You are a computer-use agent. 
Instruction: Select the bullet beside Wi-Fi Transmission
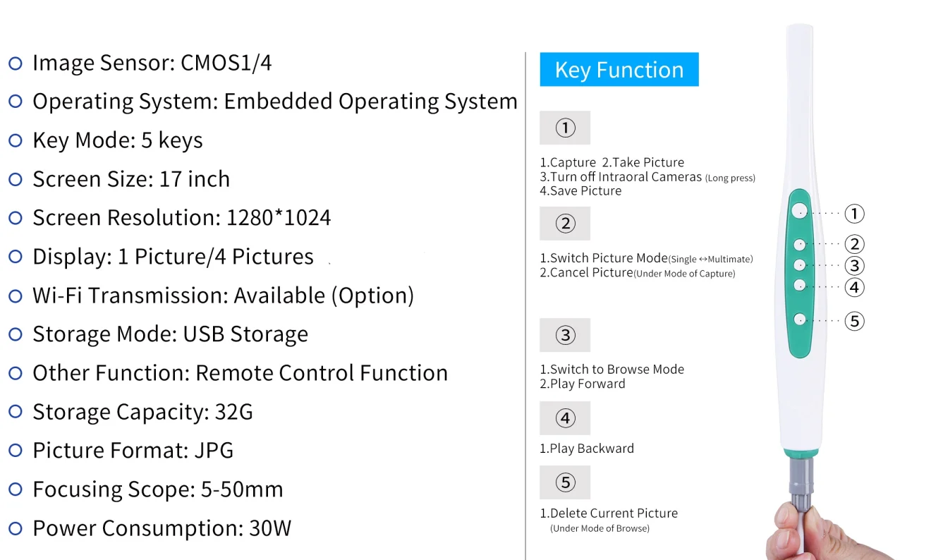click(16, 296)
